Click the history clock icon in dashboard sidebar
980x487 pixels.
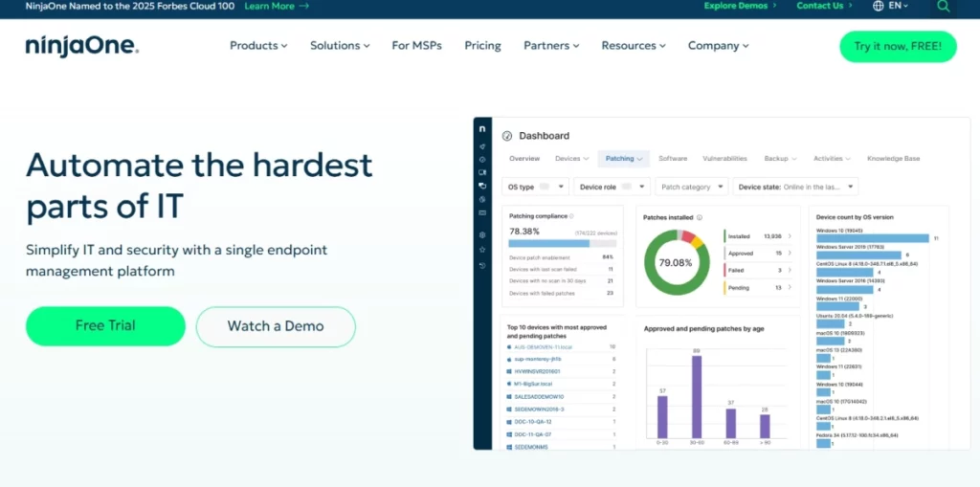click(482, 265)
